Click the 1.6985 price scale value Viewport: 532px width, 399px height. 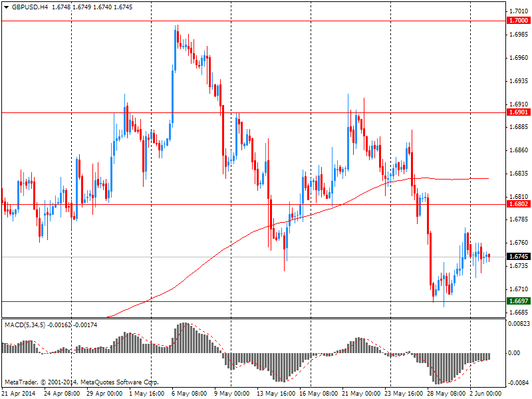(x=519, y=35)
